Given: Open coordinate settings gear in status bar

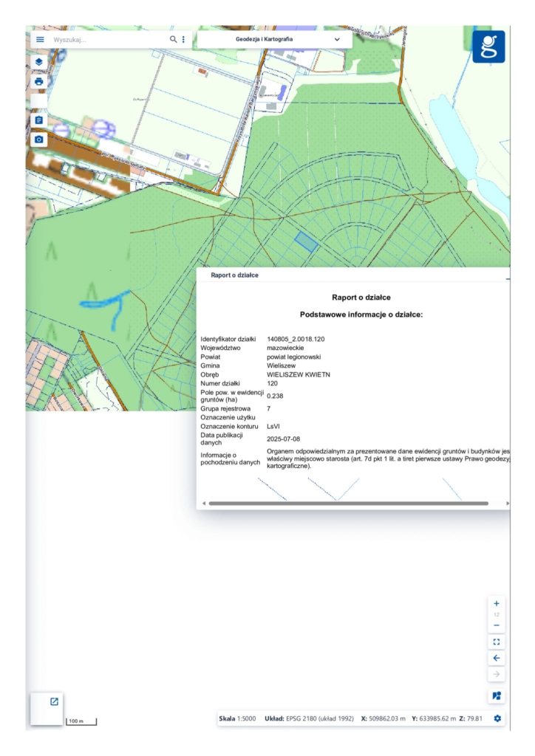Looking at the screenshot, I should (497, 718).
